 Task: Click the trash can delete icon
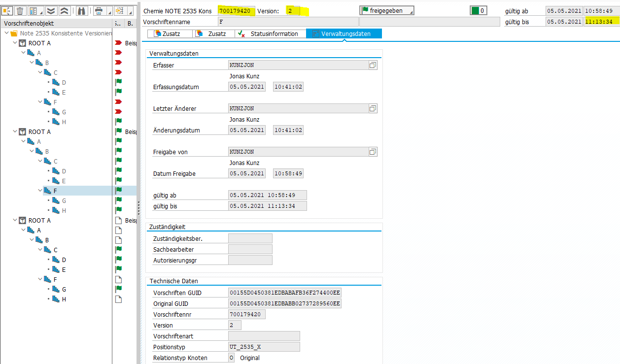pos(20,11)
